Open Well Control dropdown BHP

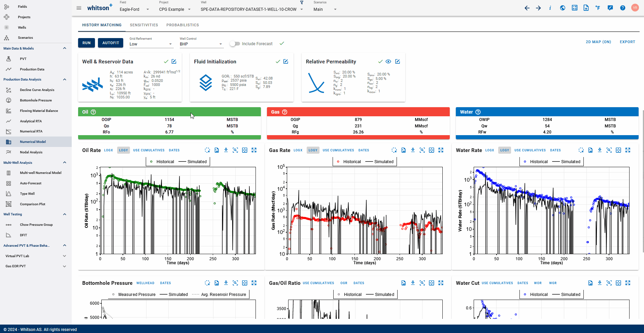201,44
